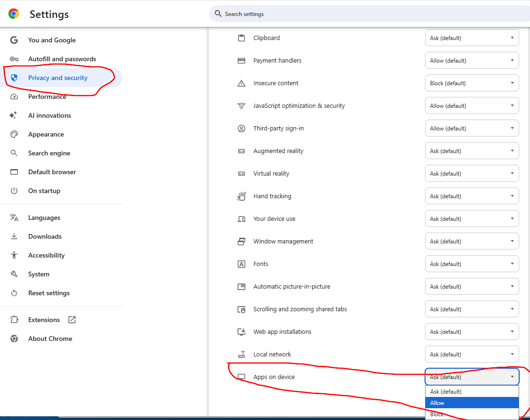The image size is (530, 420).
Task: Click the Fonts icon
Action: tap(241, 264)
